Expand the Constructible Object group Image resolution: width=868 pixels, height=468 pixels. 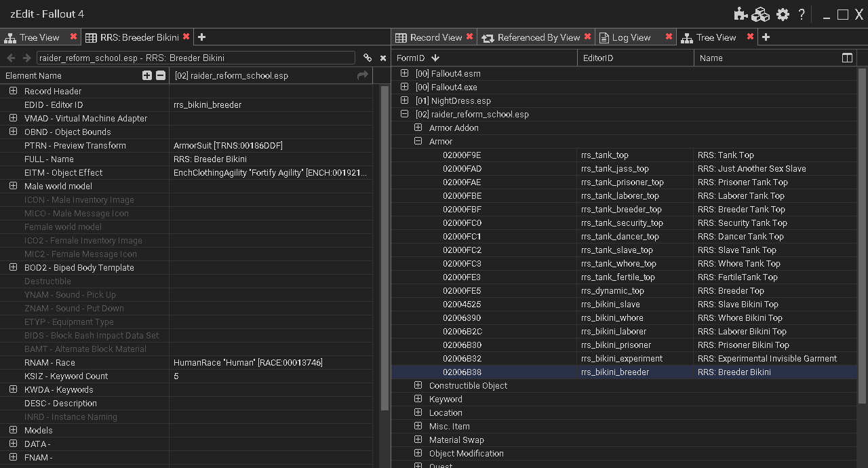click(x=418, y=385)
